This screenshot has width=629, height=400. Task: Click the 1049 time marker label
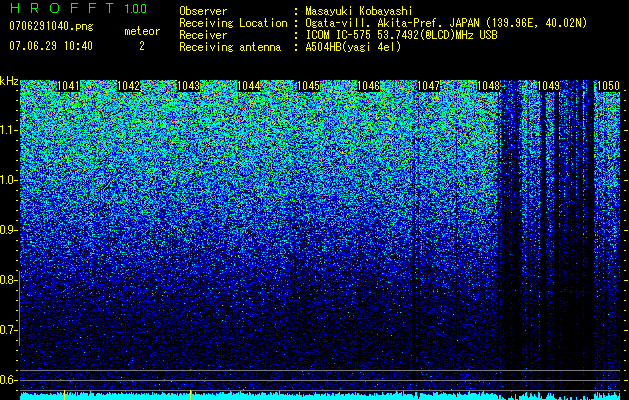point(548,86)
